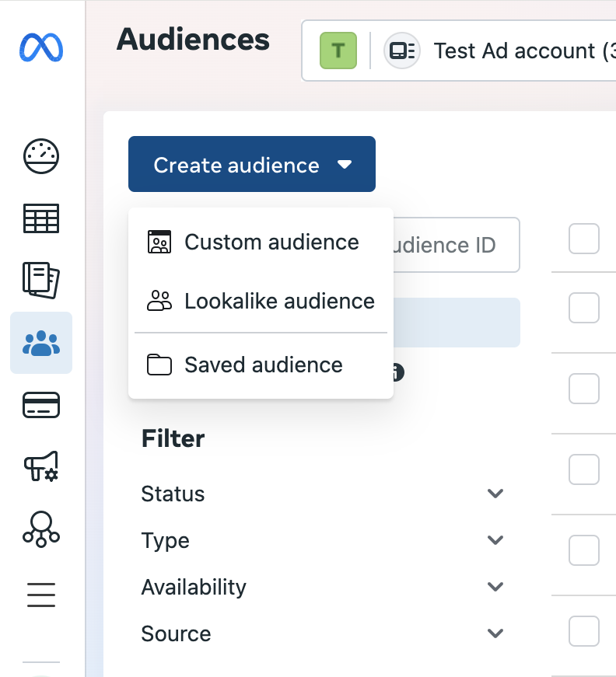The height and width of the screenshot is (677, 616).
Task: Click the Availability filter label
Action: [194, 588]
